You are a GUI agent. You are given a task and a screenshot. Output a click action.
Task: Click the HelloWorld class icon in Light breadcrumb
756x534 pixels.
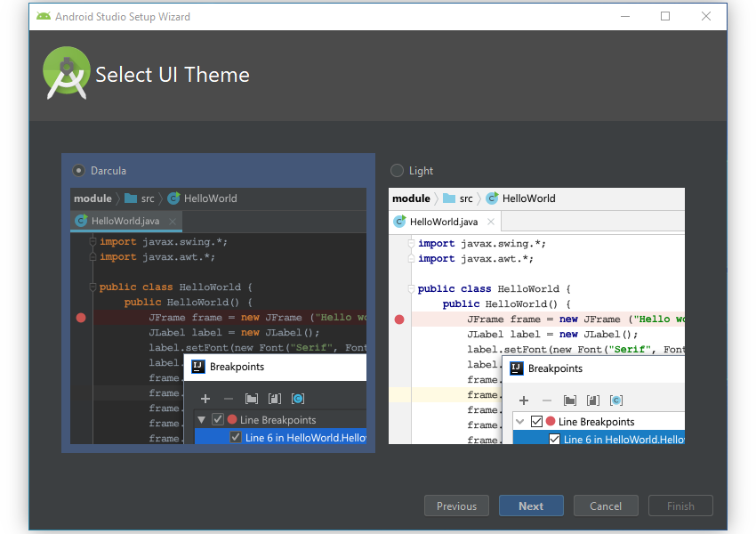pos(492,198)
